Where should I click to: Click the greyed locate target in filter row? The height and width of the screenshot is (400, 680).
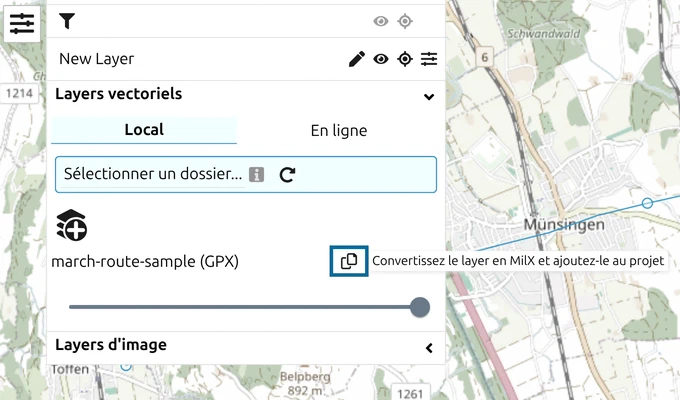pyautogui.click(x=405, y=21)
